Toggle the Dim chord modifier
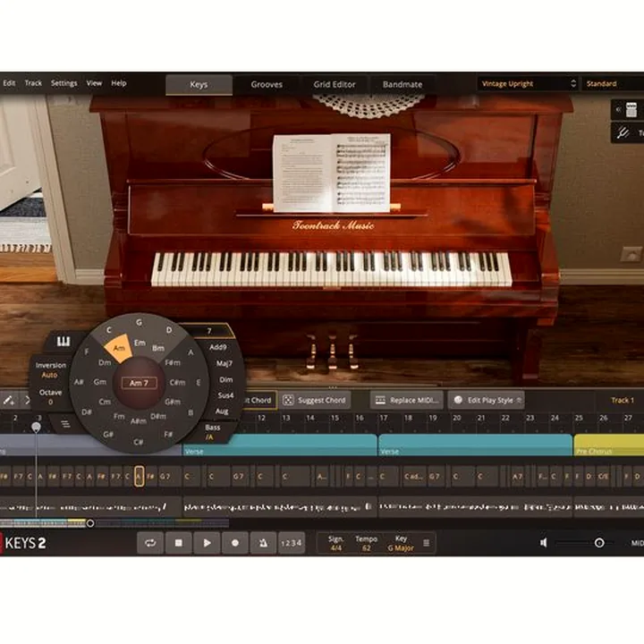Screen dimensions: 644x644 coord(226,380)
